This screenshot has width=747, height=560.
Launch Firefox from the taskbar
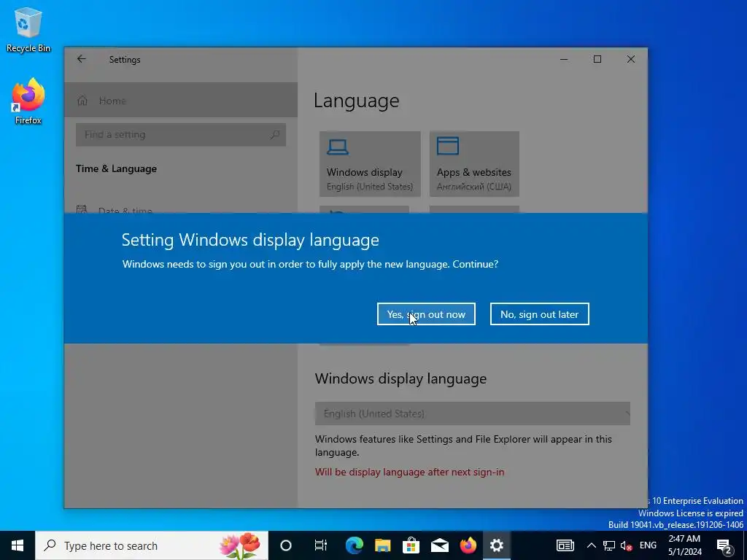point(468,545)
